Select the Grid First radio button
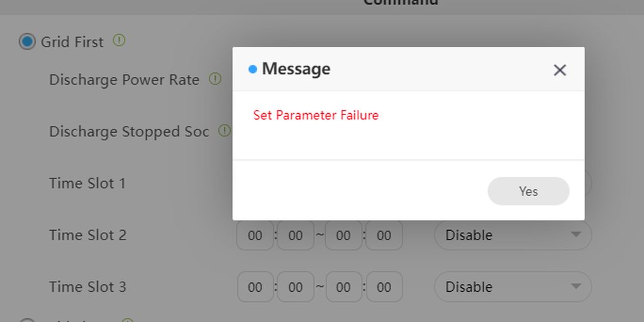 click(27, 42)
